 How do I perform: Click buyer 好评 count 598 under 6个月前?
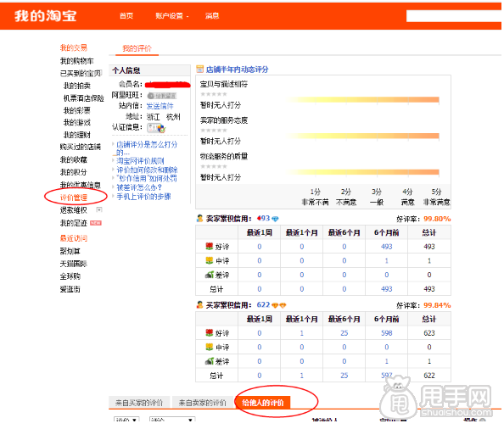(386, 333)
